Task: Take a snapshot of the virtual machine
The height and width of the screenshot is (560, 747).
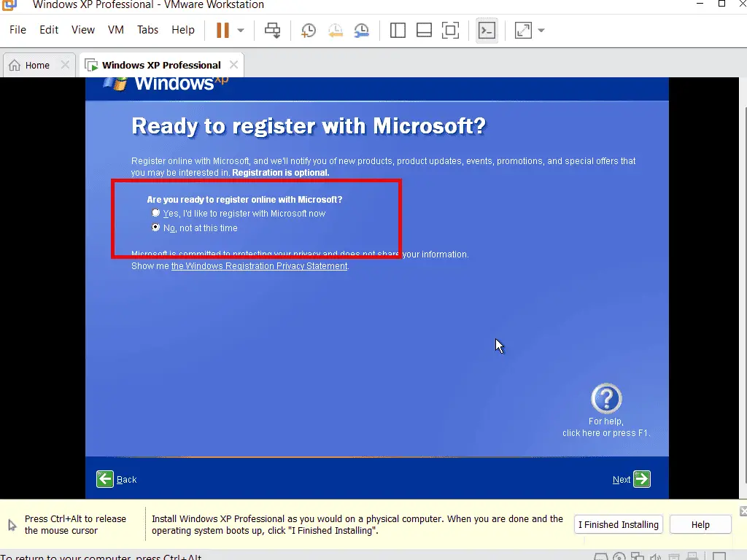Action: [x=309, y=31]
